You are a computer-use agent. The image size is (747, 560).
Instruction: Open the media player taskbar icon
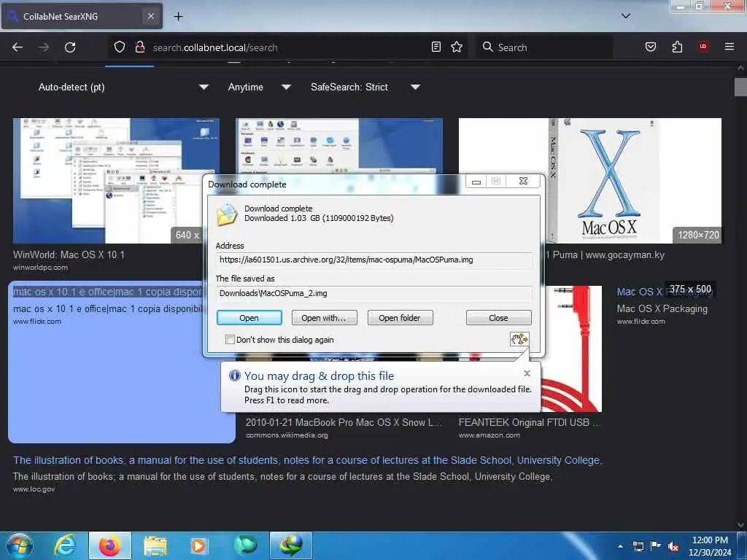[199, 545]
